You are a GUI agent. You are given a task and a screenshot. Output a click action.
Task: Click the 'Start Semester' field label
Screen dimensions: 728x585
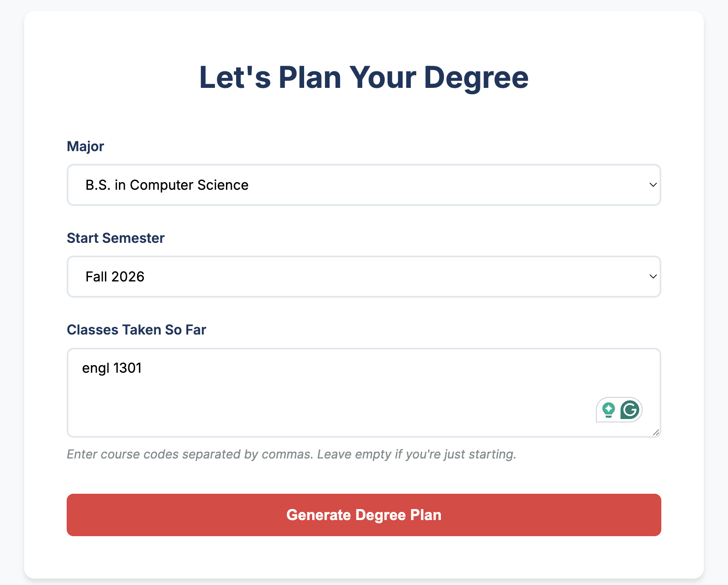point(116,238)
